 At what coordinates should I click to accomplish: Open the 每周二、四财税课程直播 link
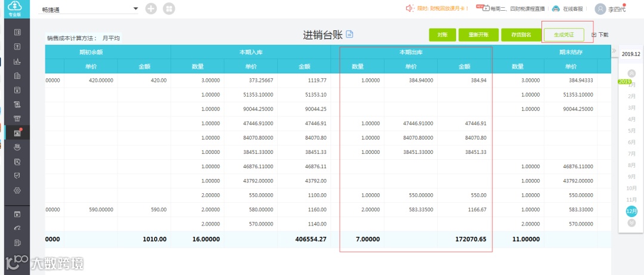[518, 8]
